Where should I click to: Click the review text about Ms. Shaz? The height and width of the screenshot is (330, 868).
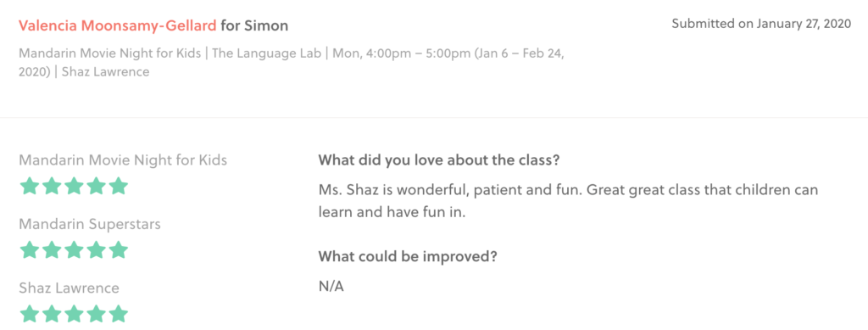click(568, 201)
